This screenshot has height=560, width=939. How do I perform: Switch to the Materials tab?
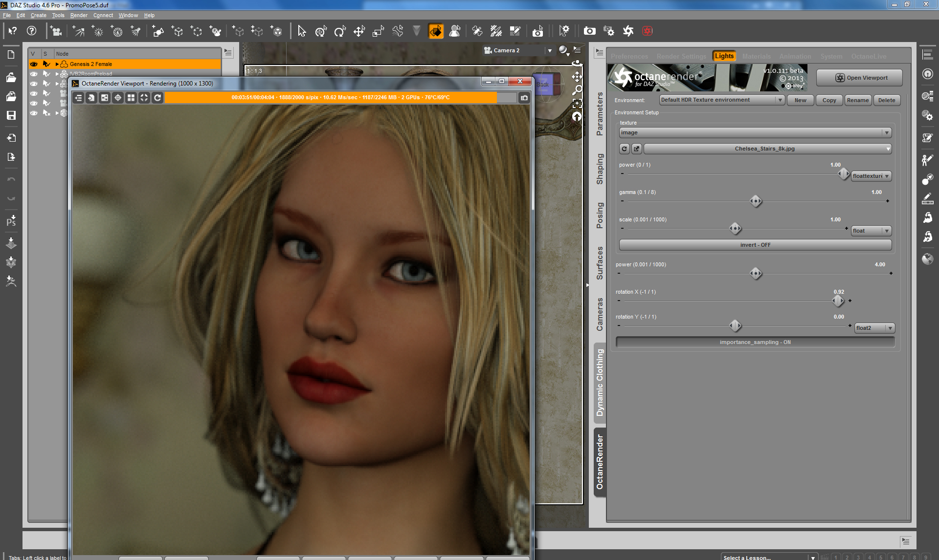pos(756,56)
